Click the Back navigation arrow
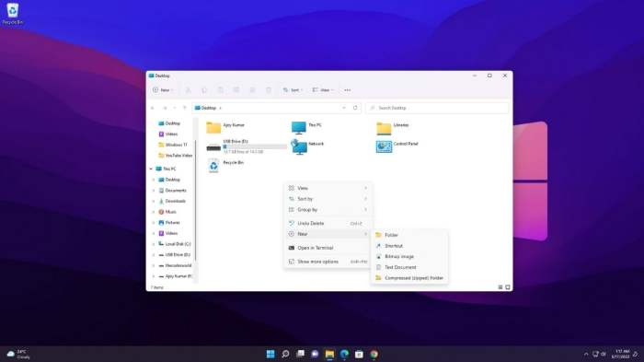The width and height of the screenshot is (644, 362). [153, 108]
